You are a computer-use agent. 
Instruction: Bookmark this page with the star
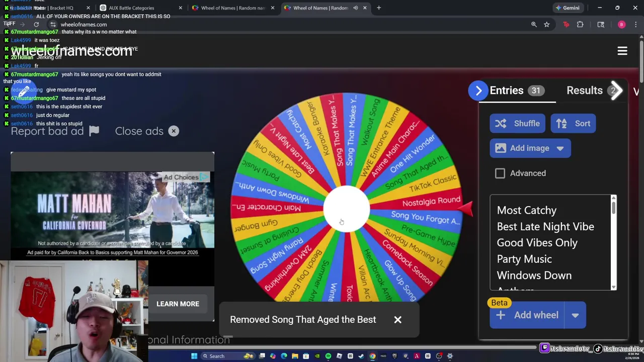[546, 24]
